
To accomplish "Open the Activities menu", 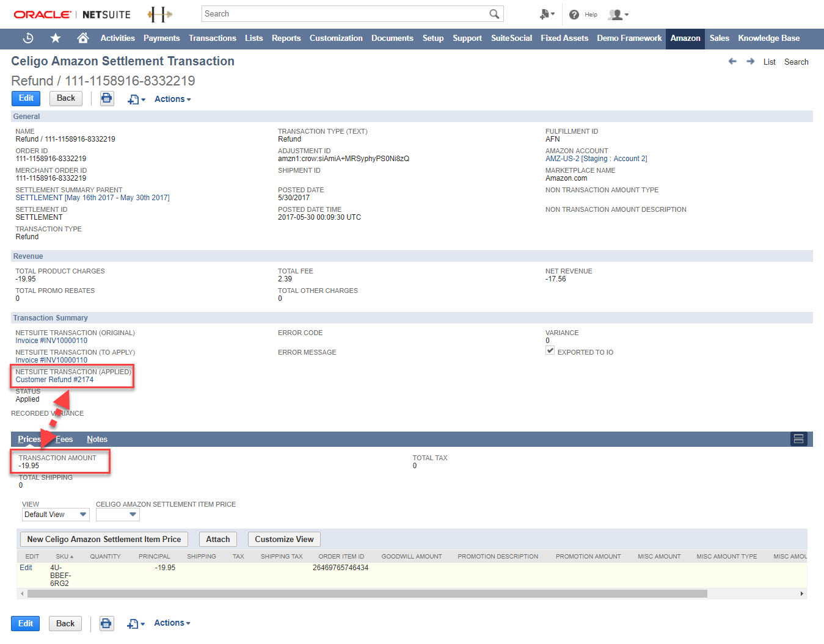I will click(x=118, y=38).
